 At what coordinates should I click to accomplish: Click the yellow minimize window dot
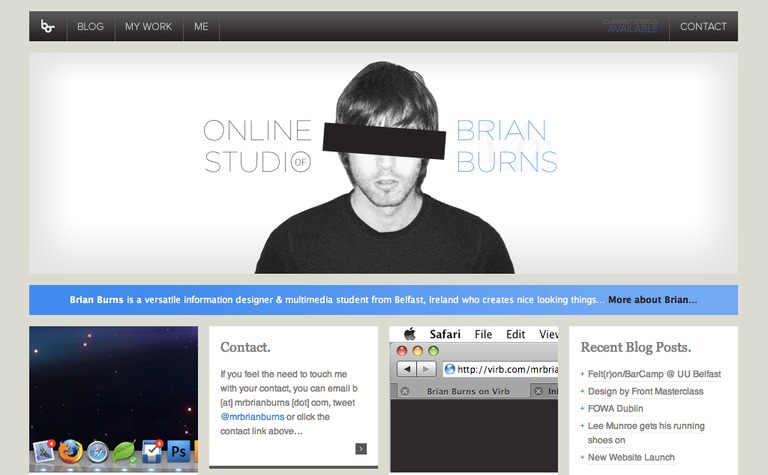(x=418, y=351)
